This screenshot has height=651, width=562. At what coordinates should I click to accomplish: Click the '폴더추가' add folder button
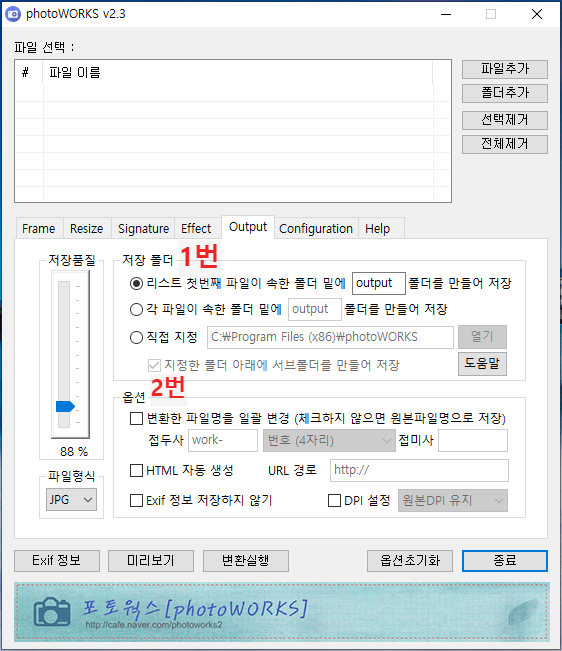[x=505, y=93]
